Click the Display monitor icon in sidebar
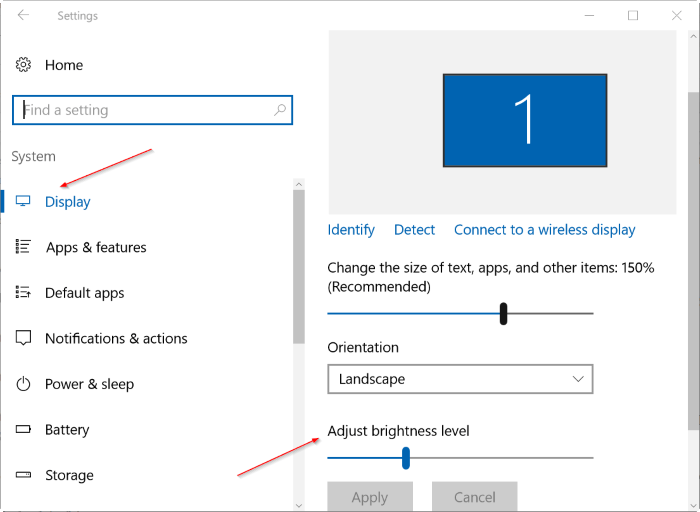Viewport: 700px width, 512px height. coord(24,201)
